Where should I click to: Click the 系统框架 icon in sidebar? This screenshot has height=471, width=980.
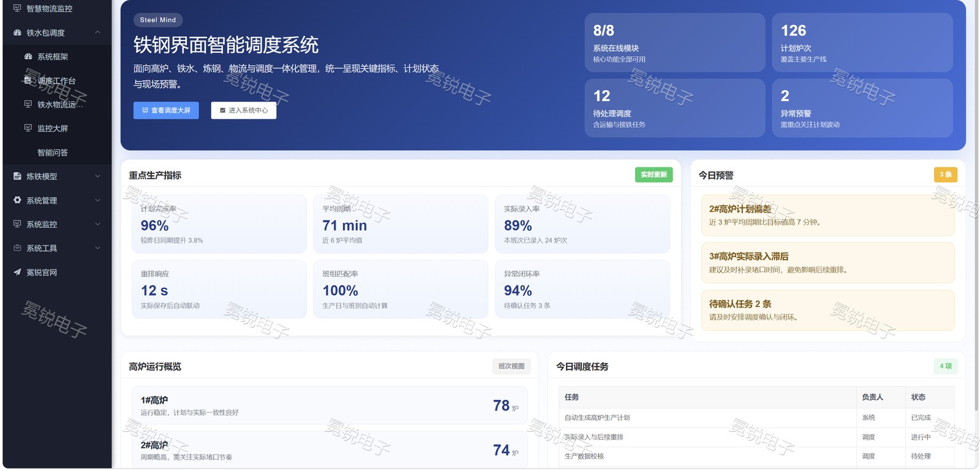point(28,56)
